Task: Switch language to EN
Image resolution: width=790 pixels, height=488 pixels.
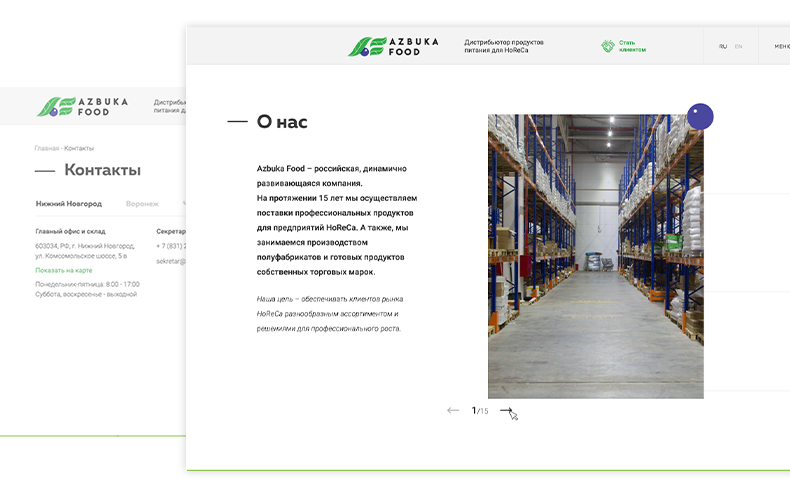Action: coord(738,46)
